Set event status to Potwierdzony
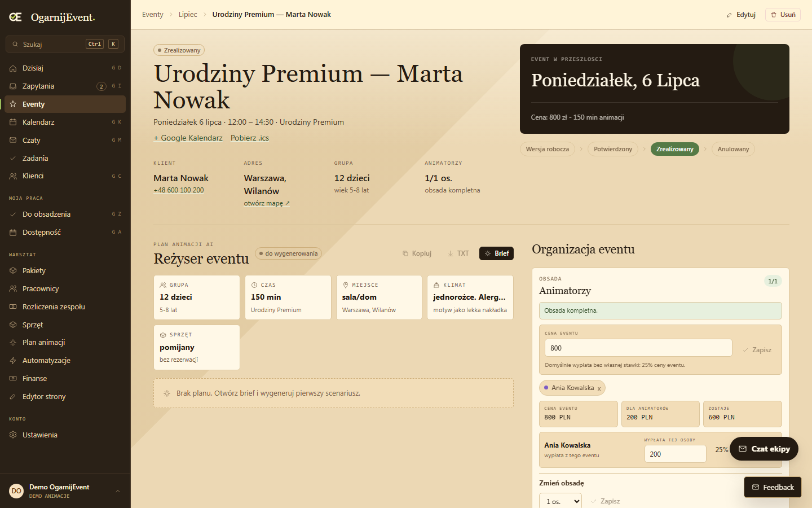 pos(613,149)
